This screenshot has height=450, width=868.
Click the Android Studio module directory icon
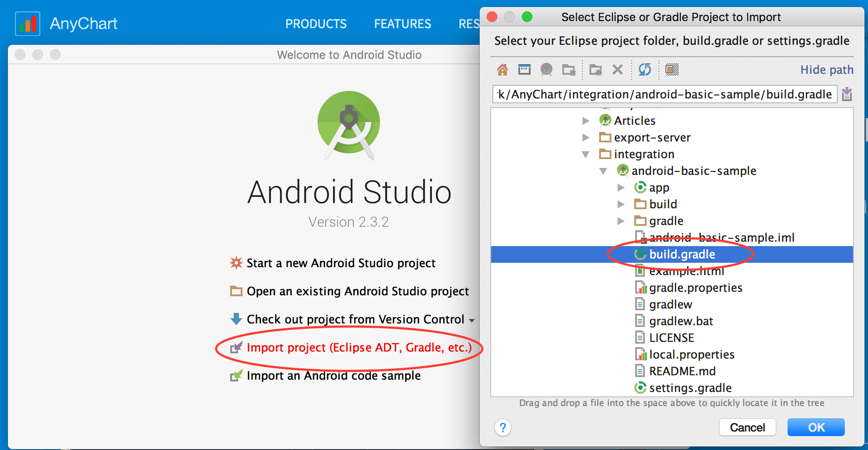546,69
